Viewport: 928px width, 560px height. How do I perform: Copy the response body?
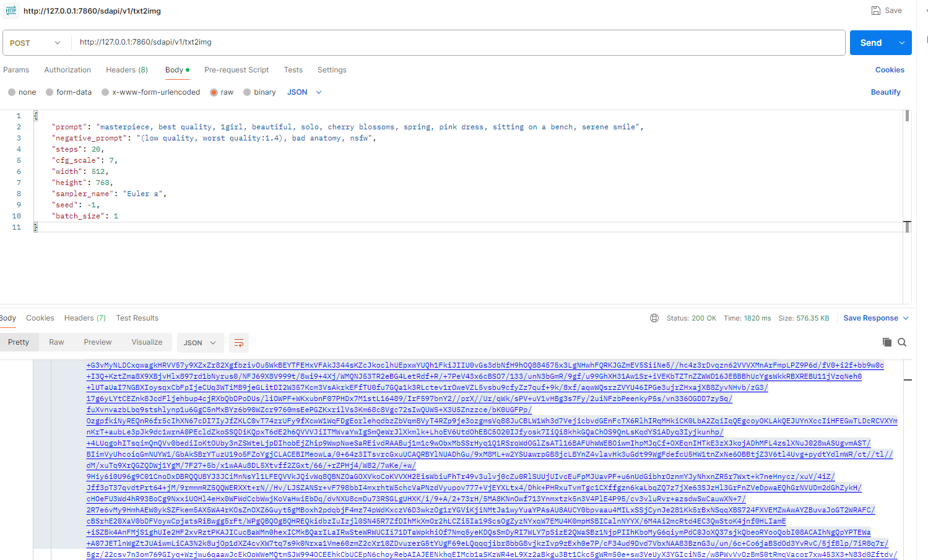[888, 342]
